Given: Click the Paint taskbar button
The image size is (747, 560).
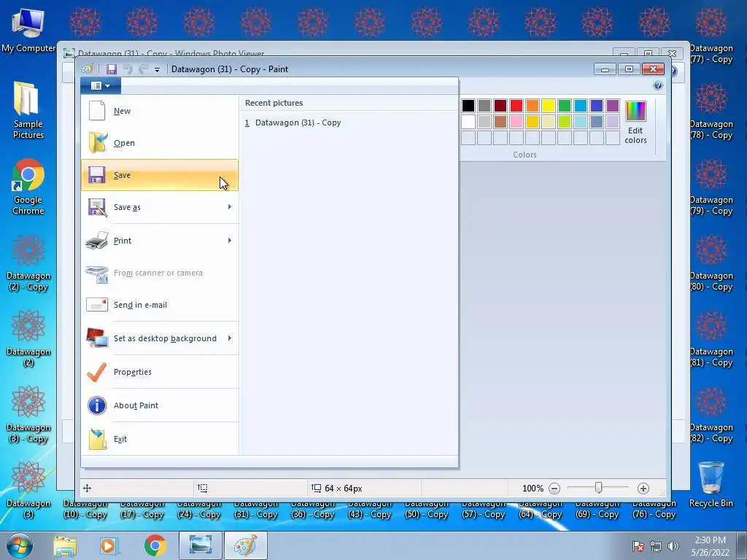Looking at the screenshot, I should [x=246, y=545].
